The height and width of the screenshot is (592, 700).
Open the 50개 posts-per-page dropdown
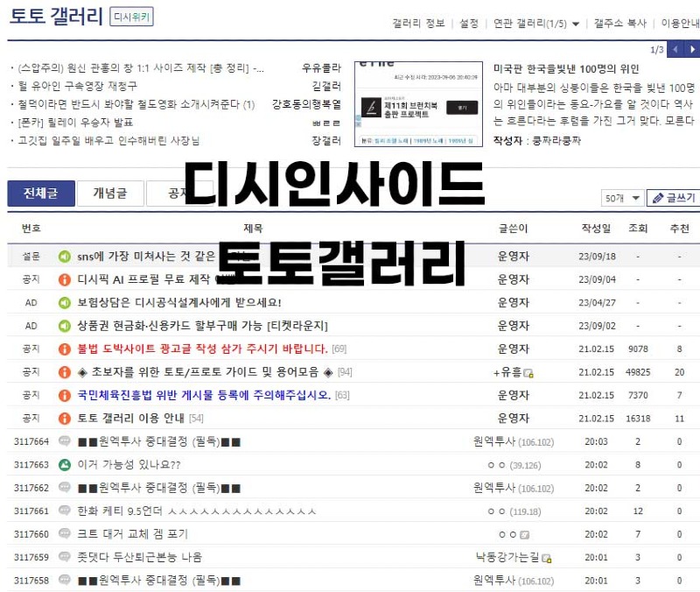click(622, 198)
